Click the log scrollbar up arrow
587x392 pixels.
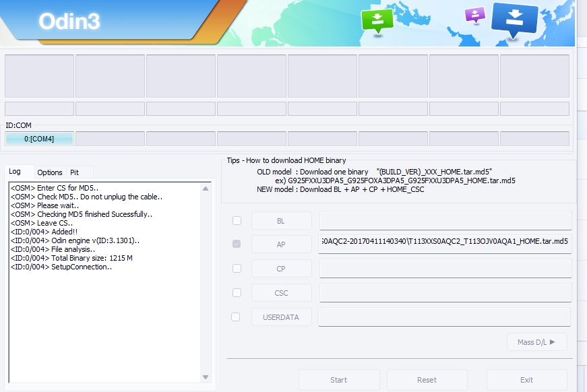(206, 189)
